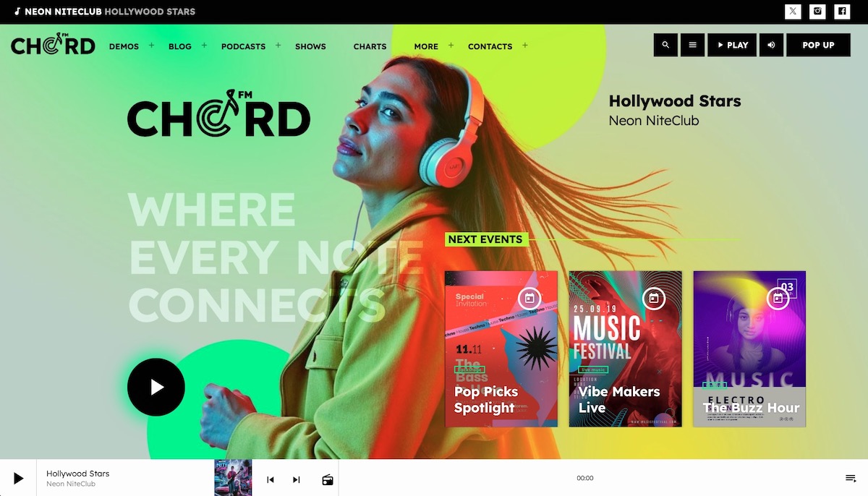Expand the Demos submenu plus sign
Viewport: 868px width, 496px height.
point(151,46)
